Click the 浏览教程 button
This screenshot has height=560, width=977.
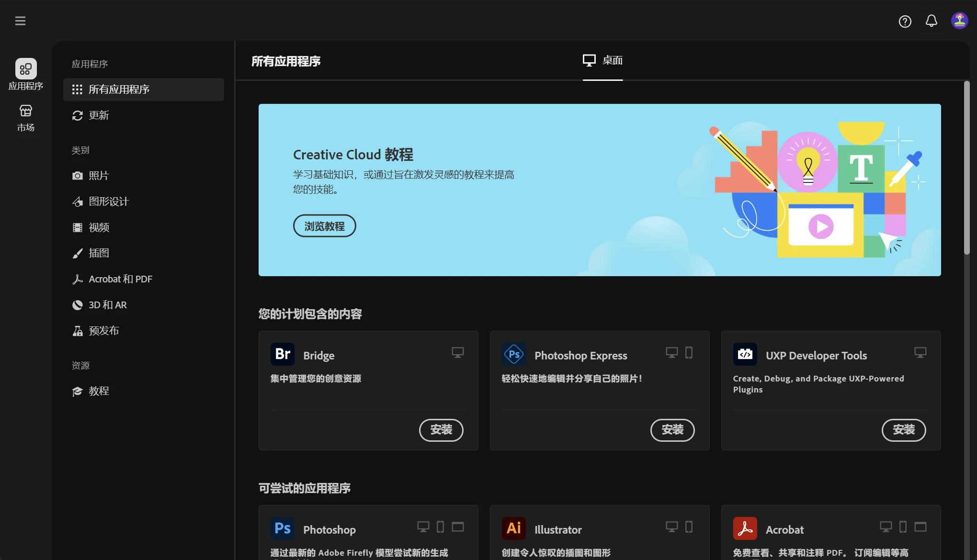324,225
